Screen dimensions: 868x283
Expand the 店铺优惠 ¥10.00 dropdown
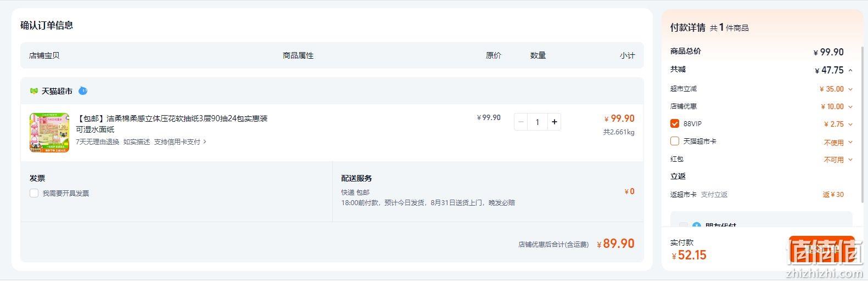850,106
